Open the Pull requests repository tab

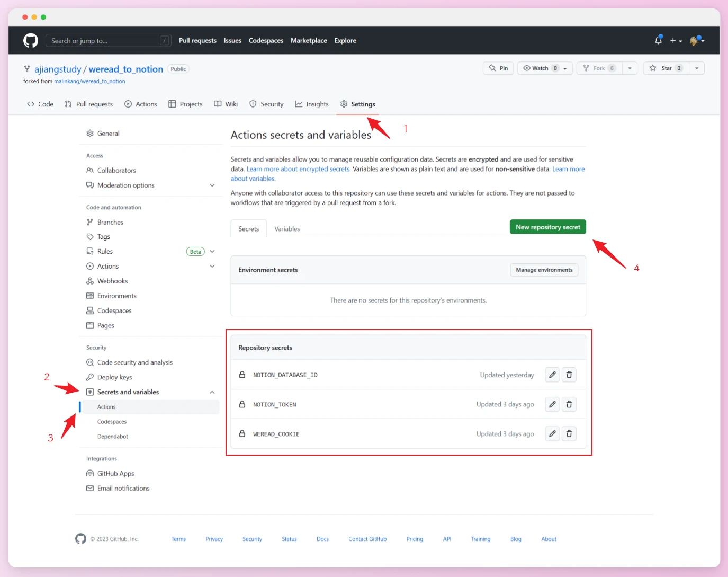tap(89, 104)
